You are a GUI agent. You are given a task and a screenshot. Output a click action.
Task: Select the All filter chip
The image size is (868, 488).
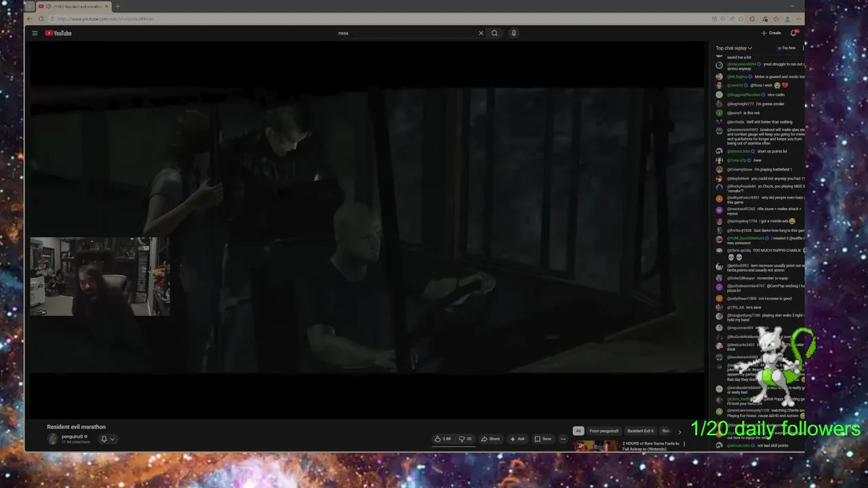click(x=578, y=431)
